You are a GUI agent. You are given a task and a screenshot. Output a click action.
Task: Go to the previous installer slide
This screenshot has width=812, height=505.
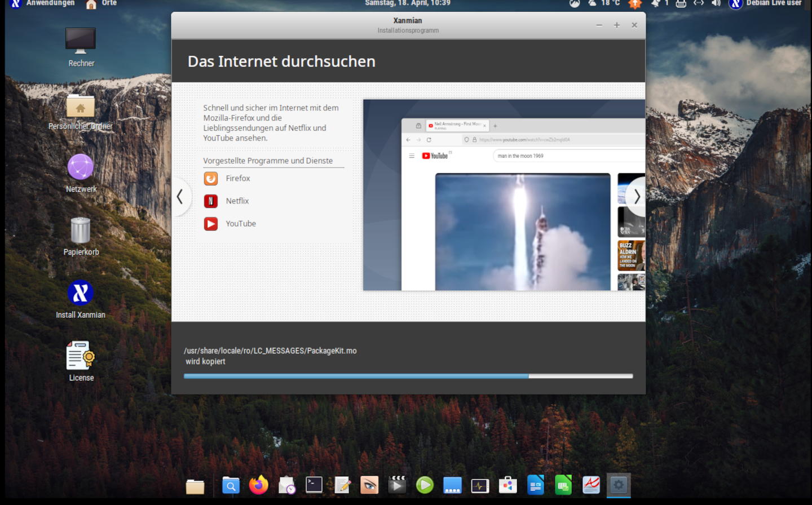180,197
